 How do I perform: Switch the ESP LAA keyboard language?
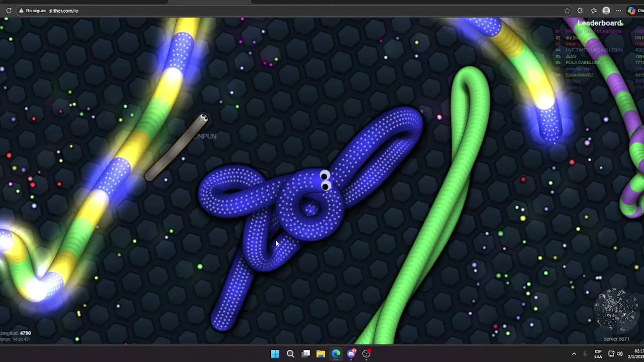pos(598,354)
